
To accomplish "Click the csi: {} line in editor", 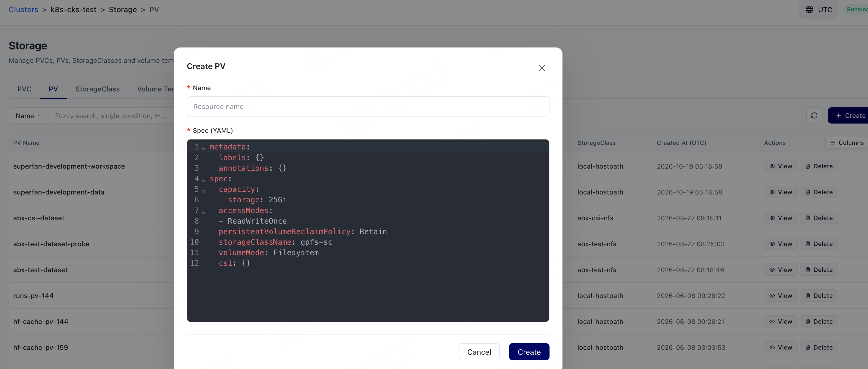I will (x=234, y=263).
